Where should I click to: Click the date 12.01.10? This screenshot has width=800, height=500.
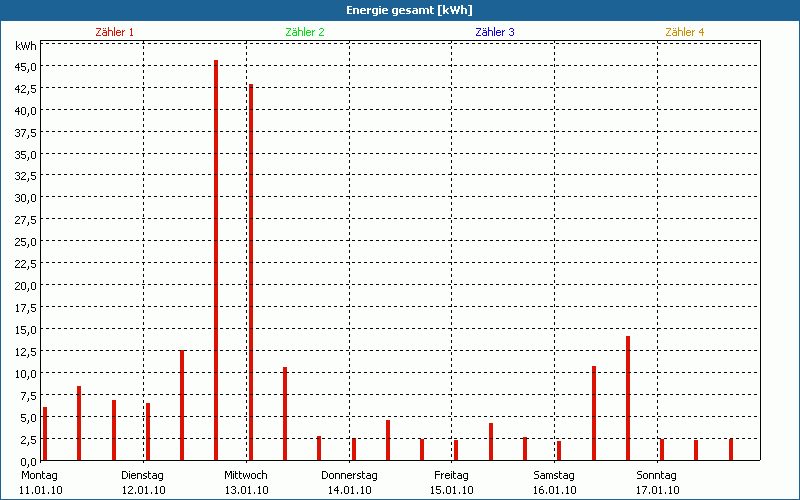click(x=143, y=491)
